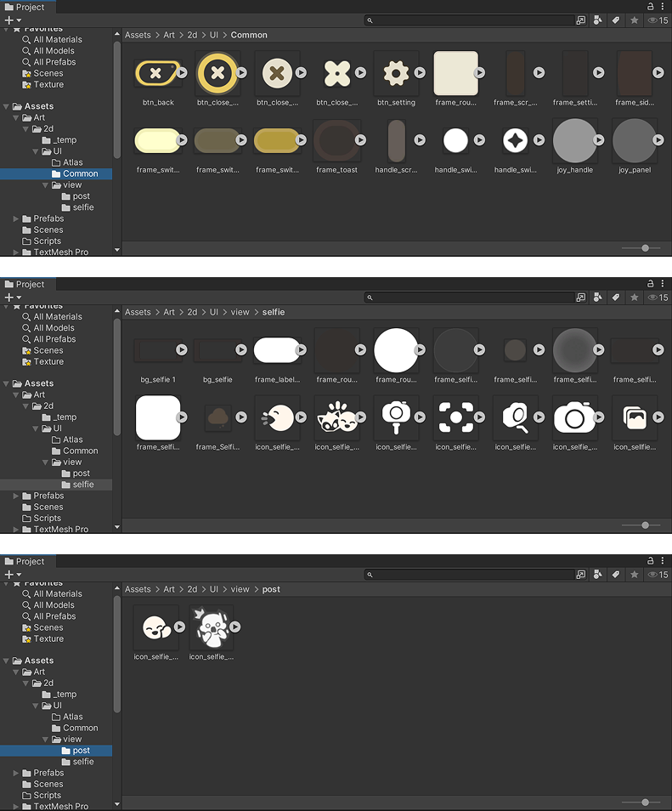
Task: Click the view breadcrumb in the selfie path
Action: pos(240,312)
